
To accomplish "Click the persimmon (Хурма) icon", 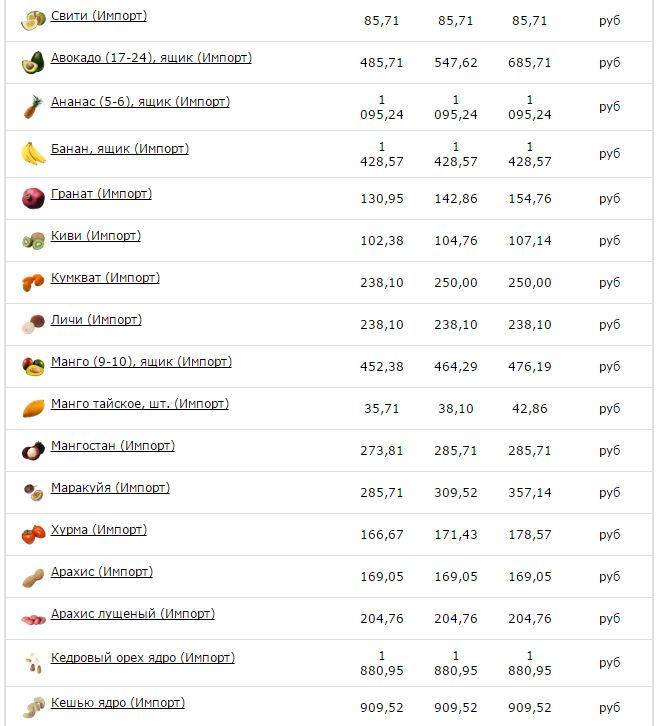I will [33, 535].
